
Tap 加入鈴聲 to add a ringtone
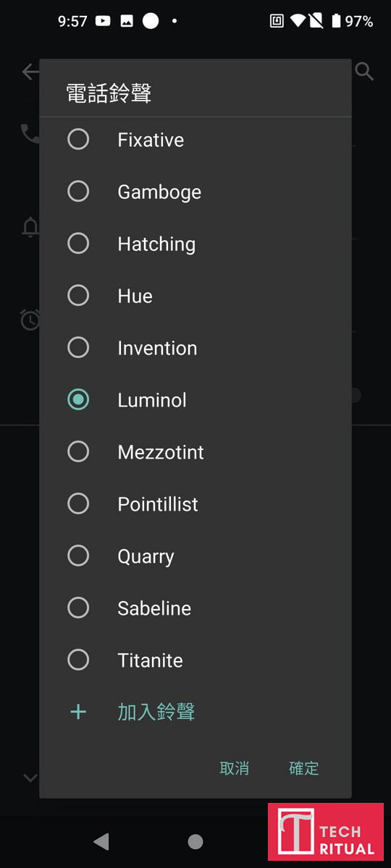(x=156, y=712)
